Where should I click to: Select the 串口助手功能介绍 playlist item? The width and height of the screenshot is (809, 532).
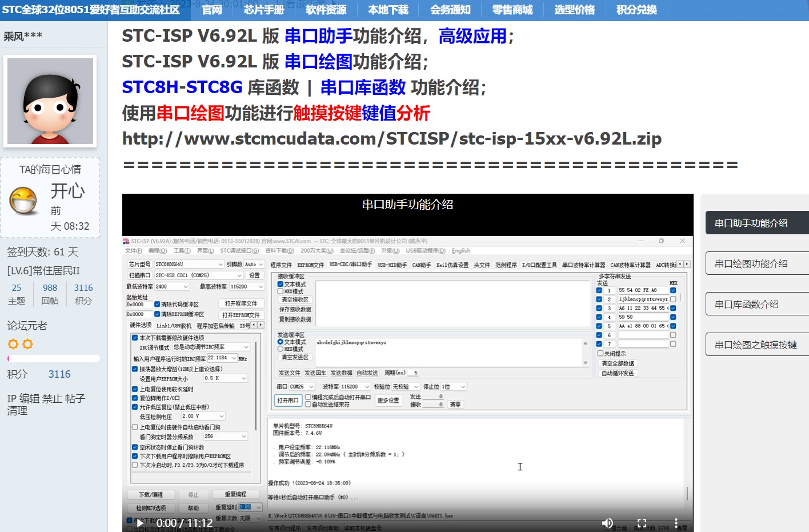pyautogui.click(x=758, y=223)
